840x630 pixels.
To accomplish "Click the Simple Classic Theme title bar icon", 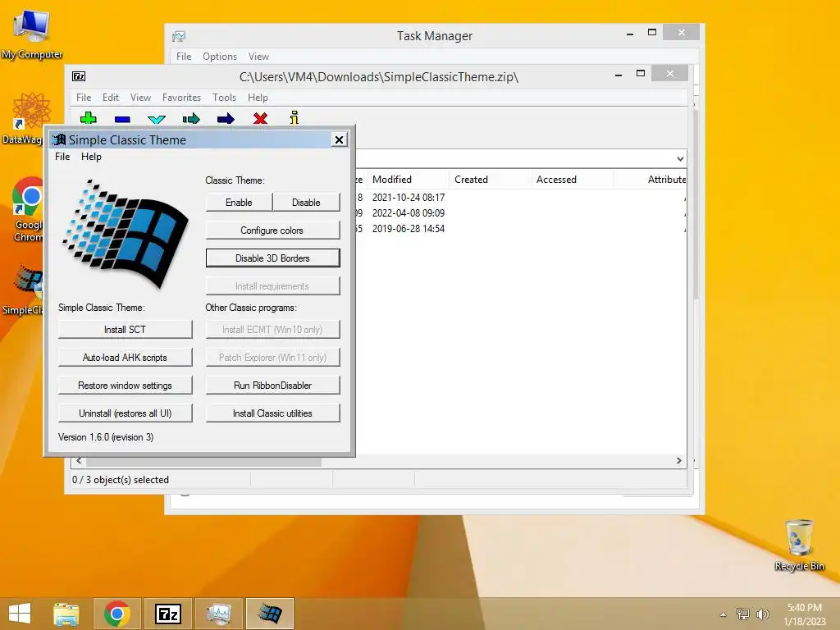I will [59, 139].
